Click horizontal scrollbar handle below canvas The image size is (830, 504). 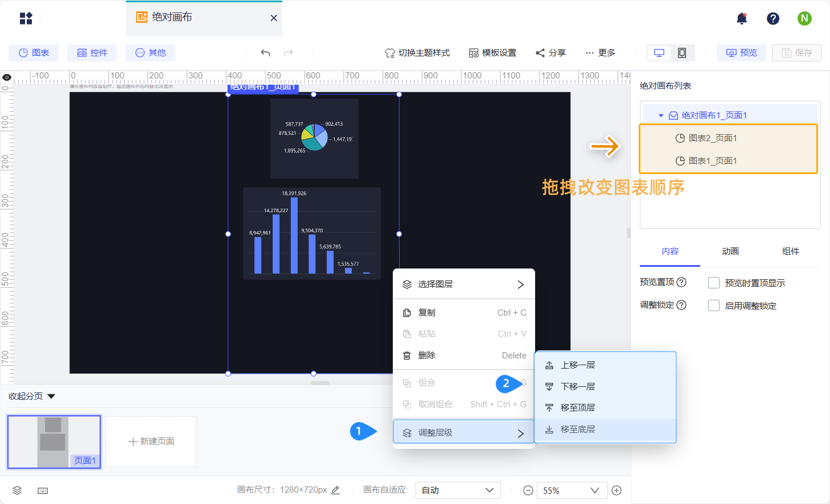[320, 383]
